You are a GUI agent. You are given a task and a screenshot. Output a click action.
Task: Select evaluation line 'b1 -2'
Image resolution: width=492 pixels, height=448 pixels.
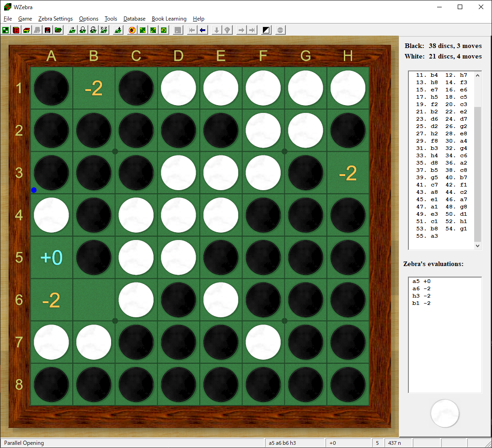422,303
